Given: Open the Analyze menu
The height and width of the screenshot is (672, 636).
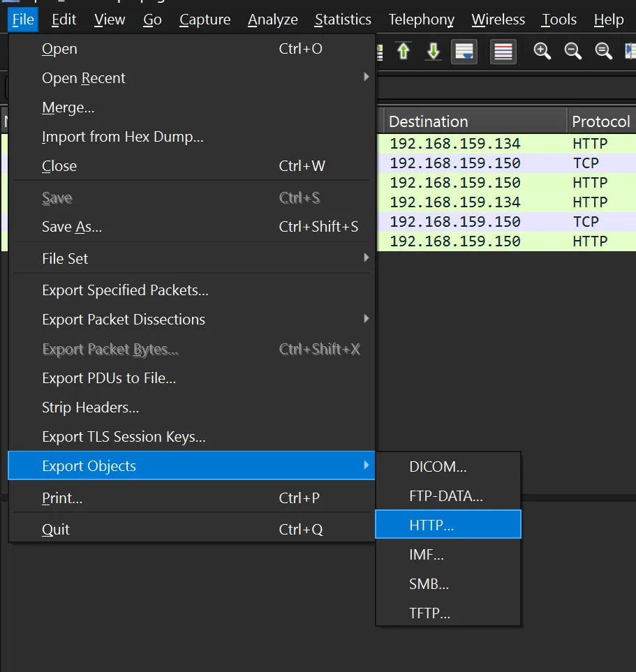Looking at the screenshot, I should click(x=273, y=20).
